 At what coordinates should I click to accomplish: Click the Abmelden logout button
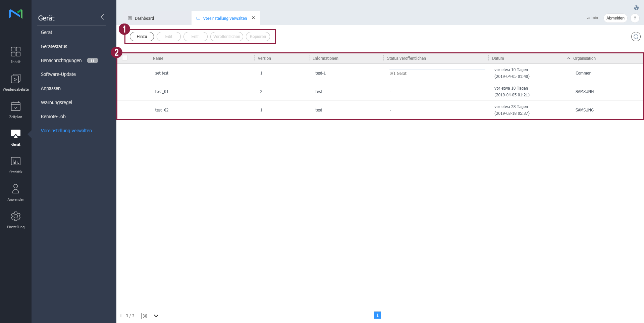coord(615,18)
